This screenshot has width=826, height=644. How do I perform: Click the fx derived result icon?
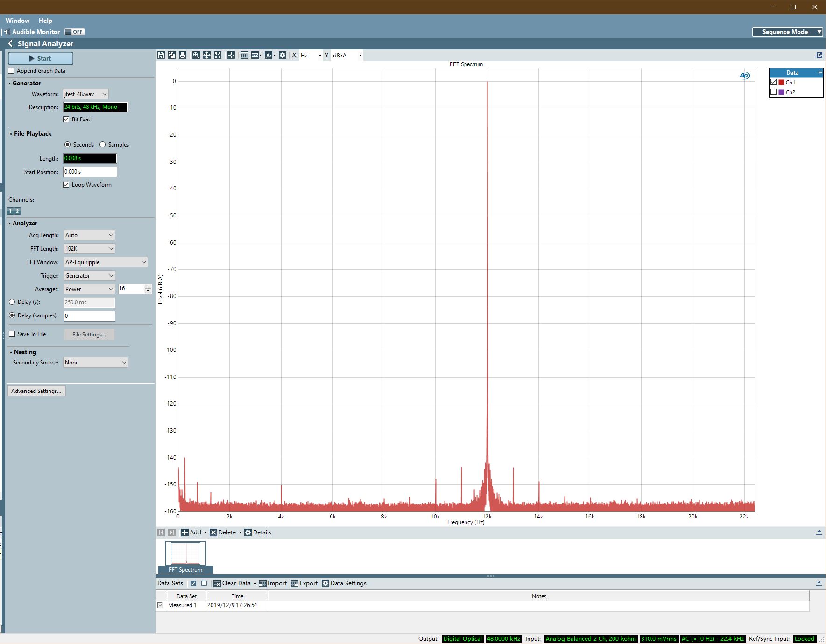tap(268, 55)
